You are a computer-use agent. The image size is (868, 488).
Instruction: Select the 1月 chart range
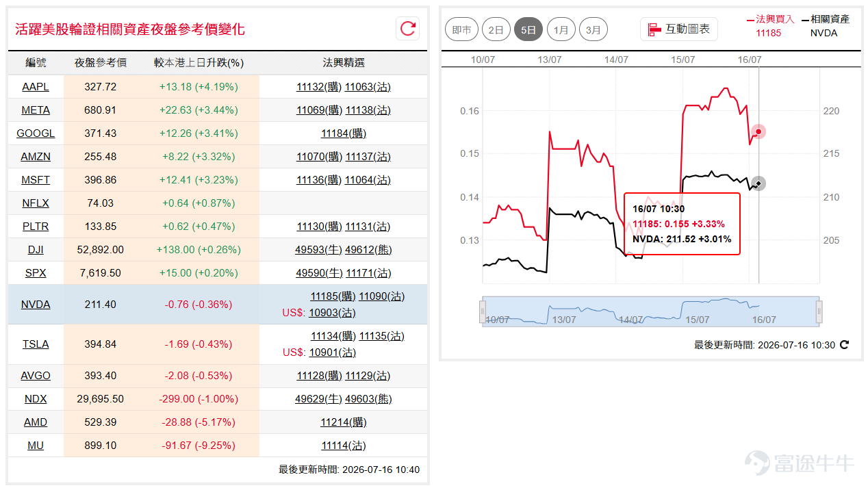tap(561, 29)
